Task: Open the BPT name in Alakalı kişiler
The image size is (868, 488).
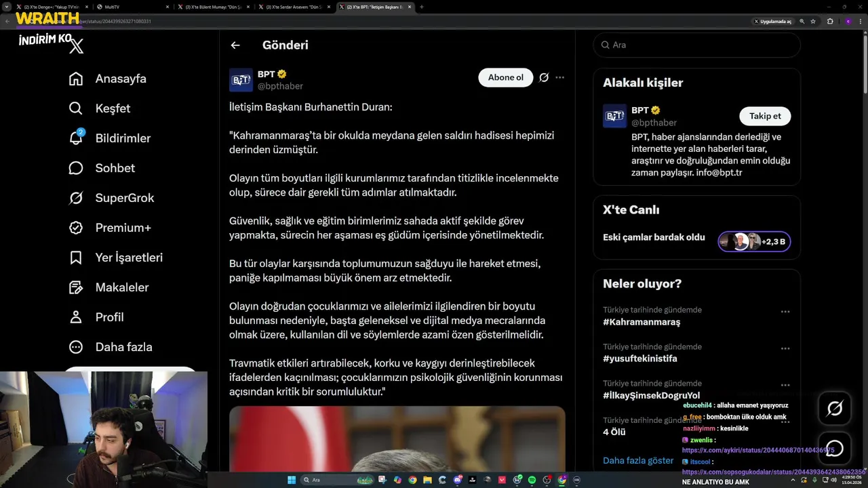Action: [x=640, y=110]
